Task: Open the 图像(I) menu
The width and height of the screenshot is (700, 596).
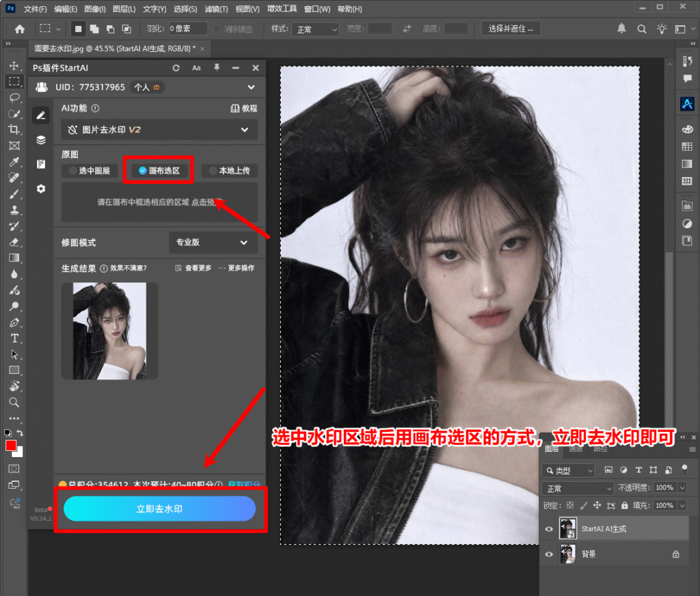Action: (x=95, y=9)
